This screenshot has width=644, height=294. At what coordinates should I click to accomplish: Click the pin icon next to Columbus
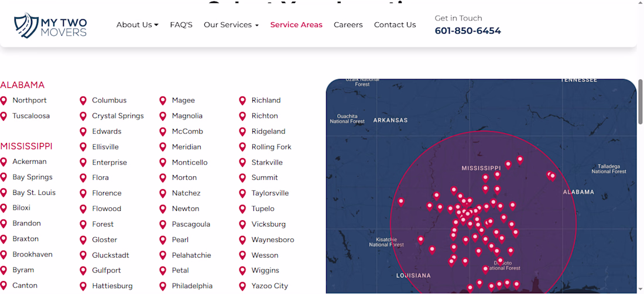[83, 101]
